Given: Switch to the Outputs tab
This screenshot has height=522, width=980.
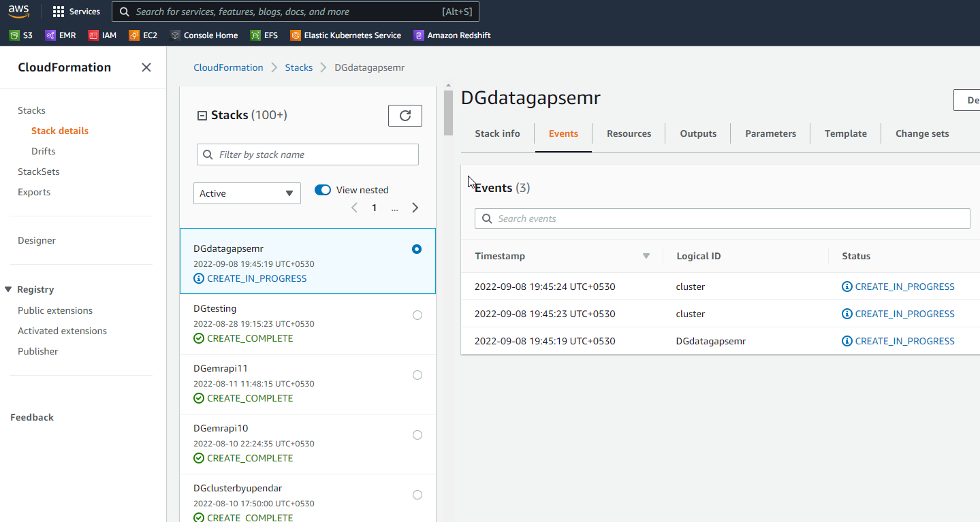Looking at the screenshot, I should (x=698, y=133).
